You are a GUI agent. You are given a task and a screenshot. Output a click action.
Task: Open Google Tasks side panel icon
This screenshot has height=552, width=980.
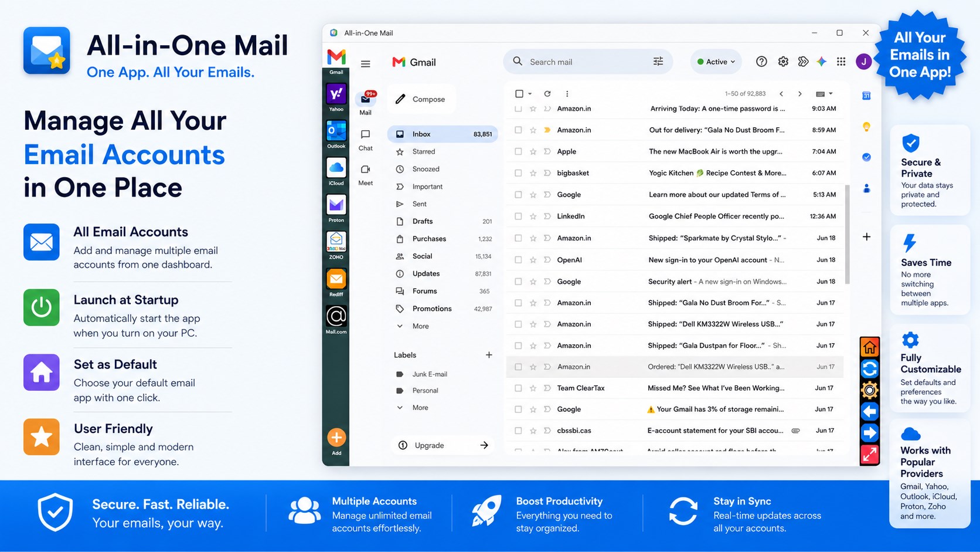point(866,157)
